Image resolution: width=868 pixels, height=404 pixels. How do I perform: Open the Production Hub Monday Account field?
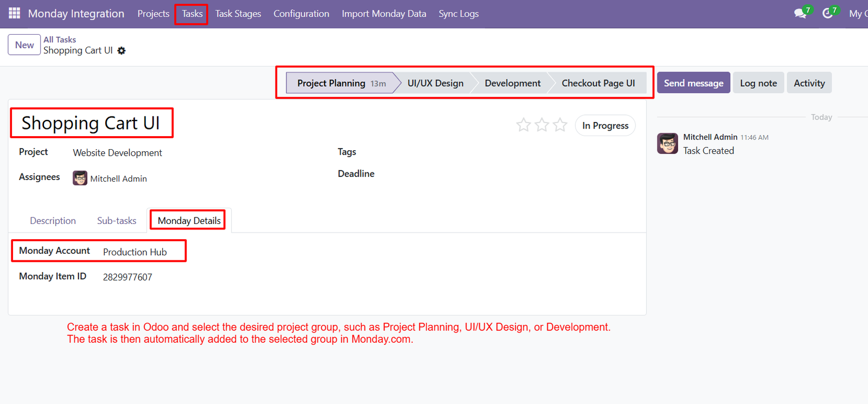click(135, 252)
